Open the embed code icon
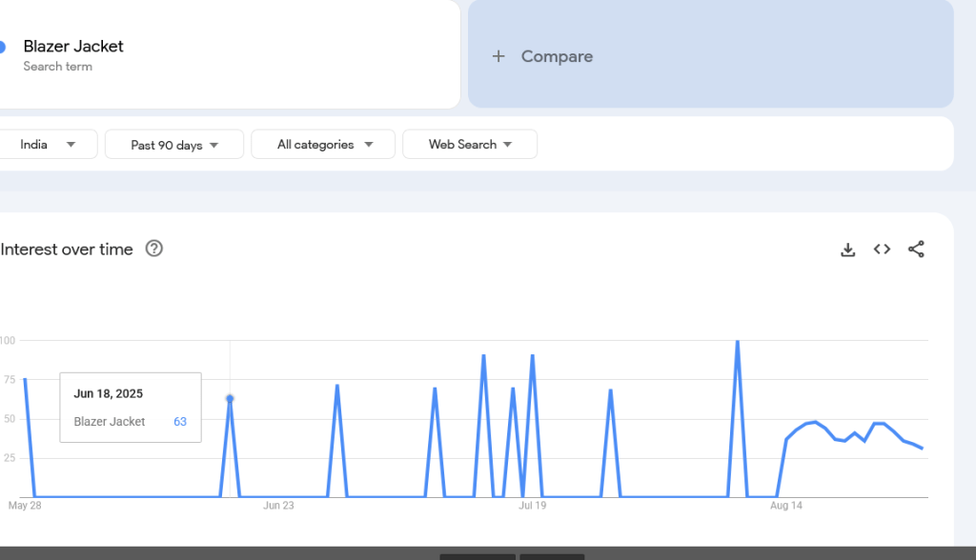Screen dimensions: 976x560 (882, 250)
